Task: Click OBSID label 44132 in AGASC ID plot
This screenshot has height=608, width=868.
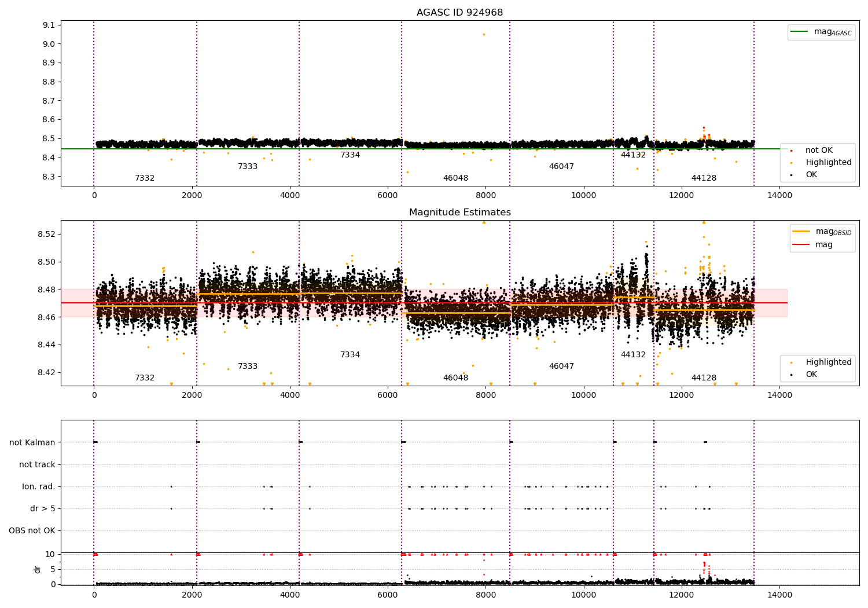Action: pos(633,155)
